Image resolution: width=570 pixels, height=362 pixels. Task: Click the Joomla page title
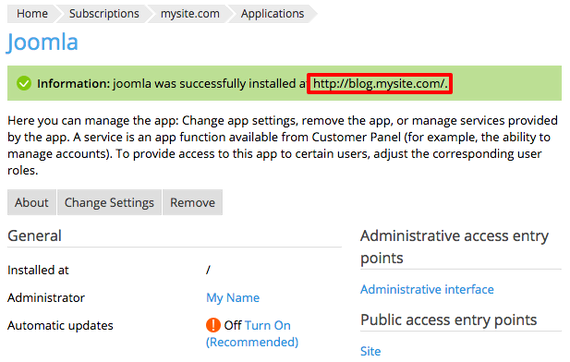coord(43,42)
